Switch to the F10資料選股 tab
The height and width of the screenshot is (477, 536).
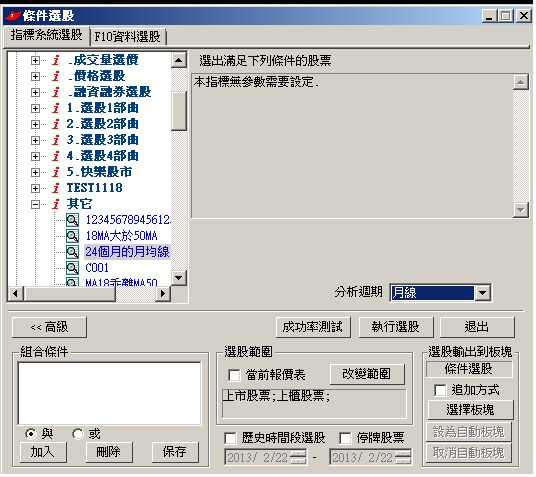click(x=128, y=37)
